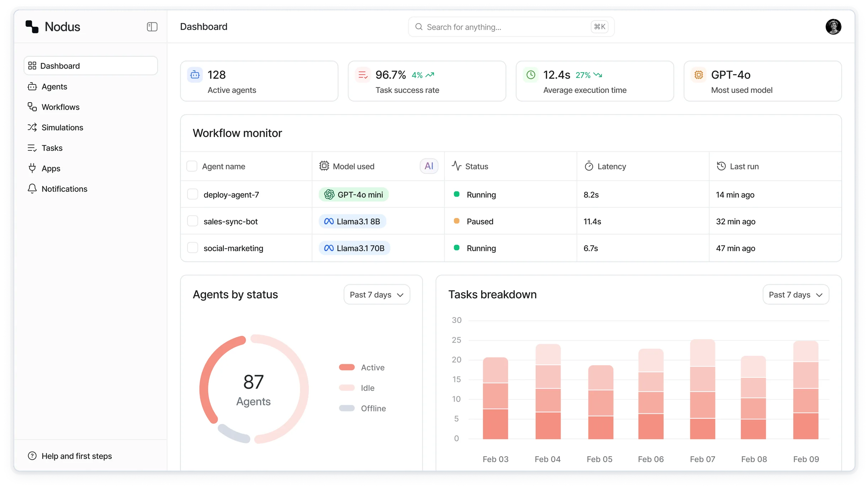The height and width of the screenshot is (488, 868).
Task: Click the Active legend color swatch
Action: pyautogui.click(x=347, y=367)
